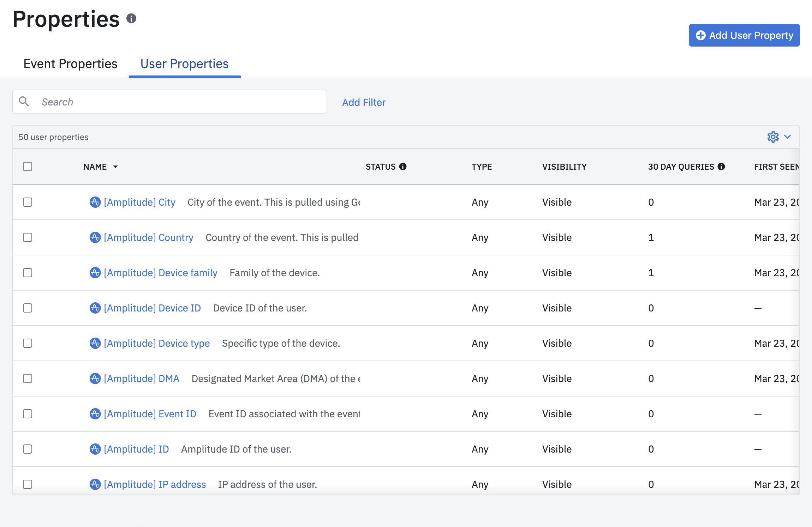Click the Status column info icon

(x=403, y=166)
